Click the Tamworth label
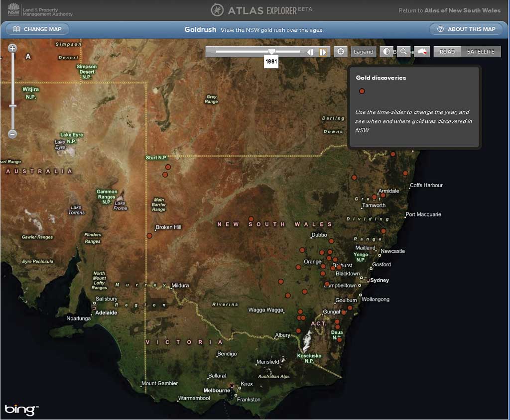The image size is (510, 420). pyautogui.click(x=374, y=206)
